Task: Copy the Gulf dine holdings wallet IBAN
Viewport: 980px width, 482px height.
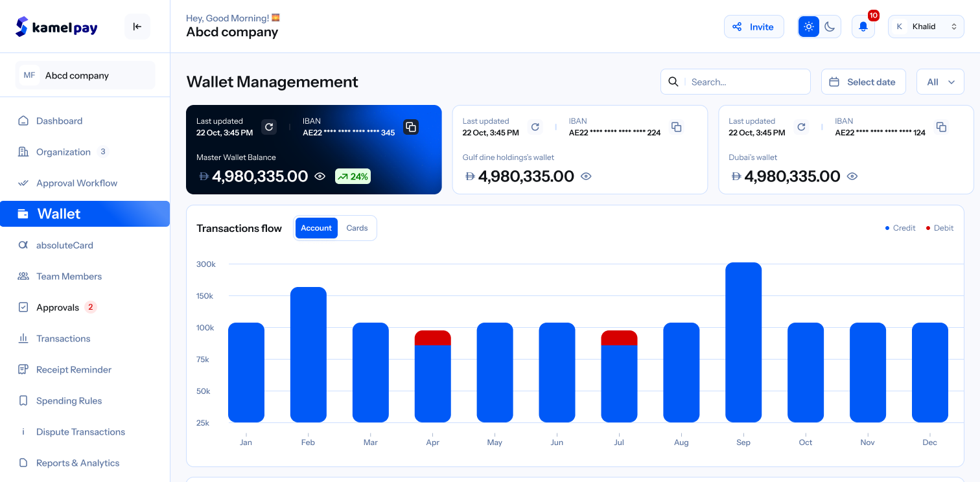Action: tap(676, 127)
